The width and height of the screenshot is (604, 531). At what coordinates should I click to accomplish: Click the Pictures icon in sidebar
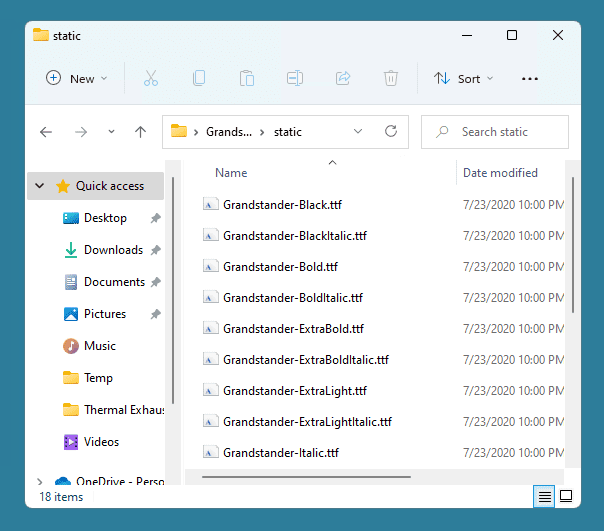click(x=71, y=314)
